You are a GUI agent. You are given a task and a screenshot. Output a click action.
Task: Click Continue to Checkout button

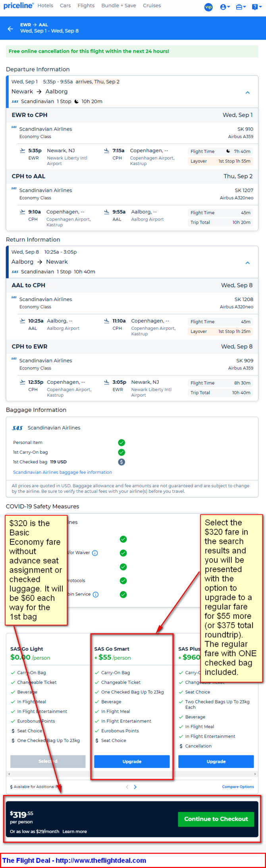click(x=216, y=819)
